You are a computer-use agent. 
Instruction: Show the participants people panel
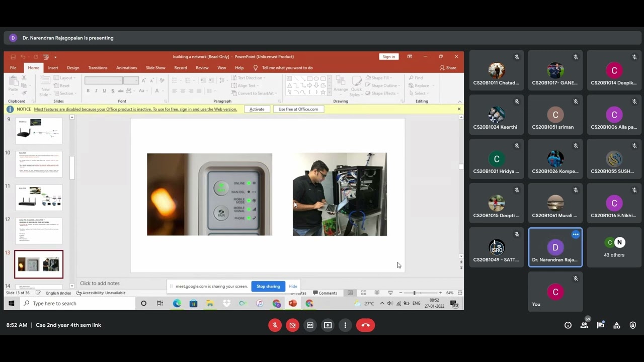click(584, 325)
